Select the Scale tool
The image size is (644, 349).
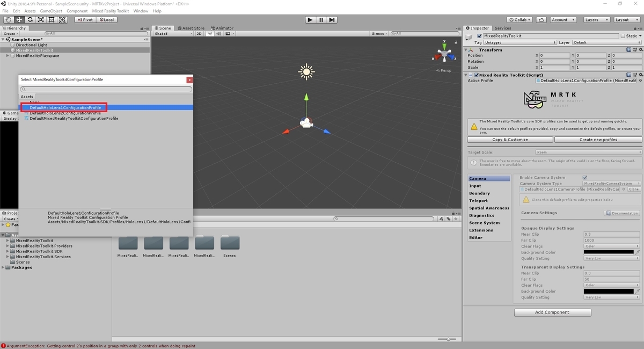[41, 20]
